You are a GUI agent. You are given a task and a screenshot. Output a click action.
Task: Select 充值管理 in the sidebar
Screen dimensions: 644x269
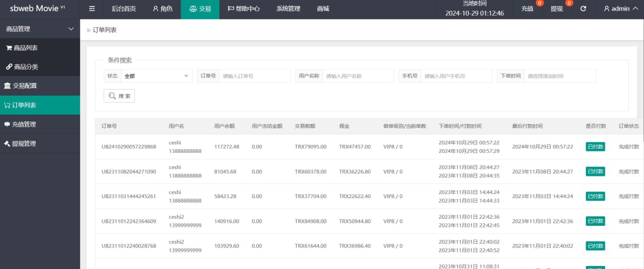24,124
